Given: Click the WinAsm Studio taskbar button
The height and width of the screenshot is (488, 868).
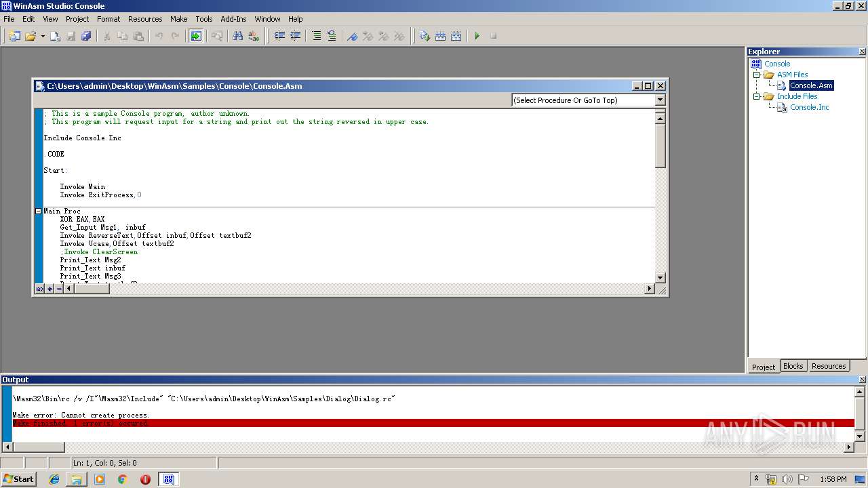Looking at the screenshot, I should [x=168, y=479].
